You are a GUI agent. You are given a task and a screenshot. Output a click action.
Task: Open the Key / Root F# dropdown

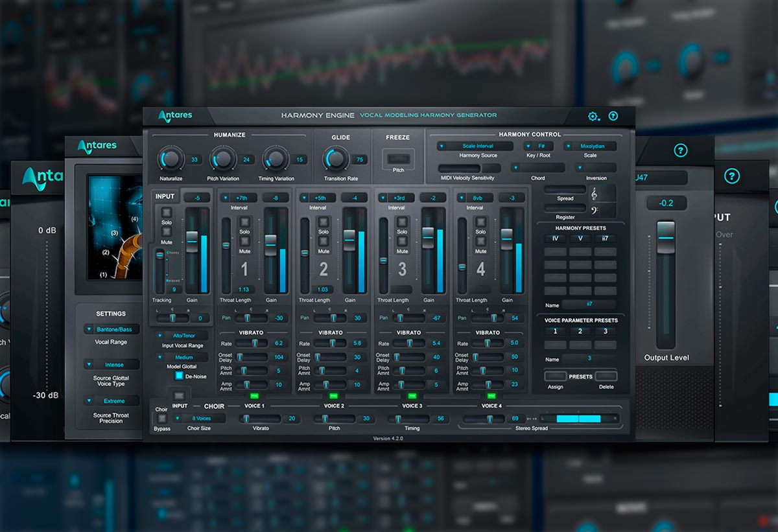coord(538,146)
